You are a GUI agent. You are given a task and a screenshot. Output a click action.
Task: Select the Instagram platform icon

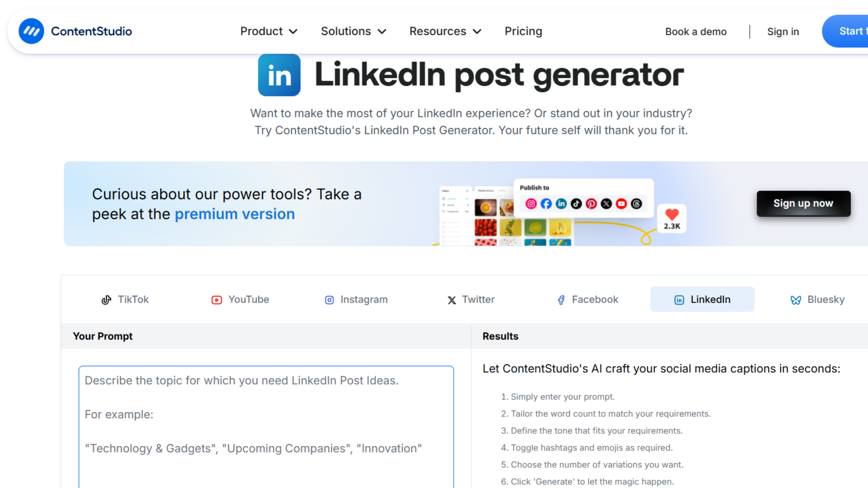pos(329,299)
